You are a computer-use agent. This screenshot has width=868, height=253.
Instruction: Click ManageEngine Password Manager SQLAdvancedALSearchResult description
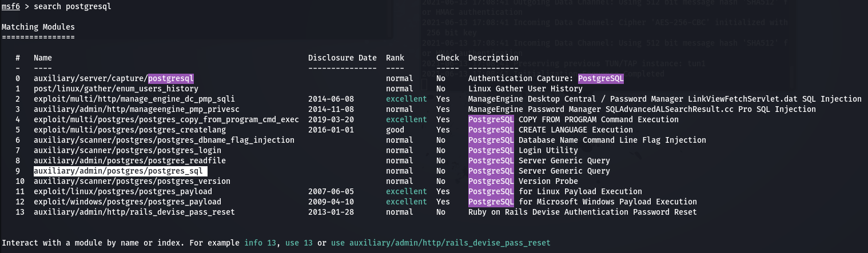(x=642, y=109)
